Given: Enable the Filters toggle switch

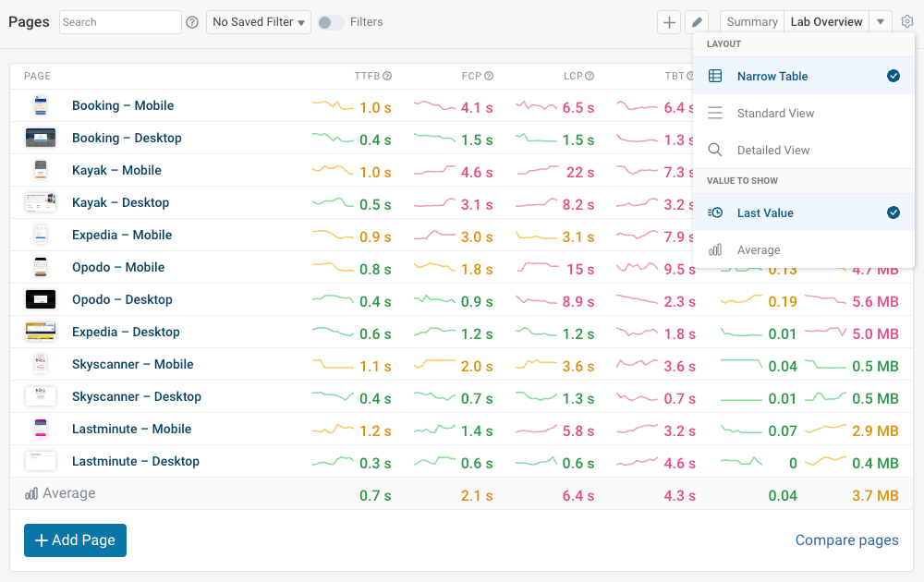Looking at the screenshot, I should tap(330, 22).
